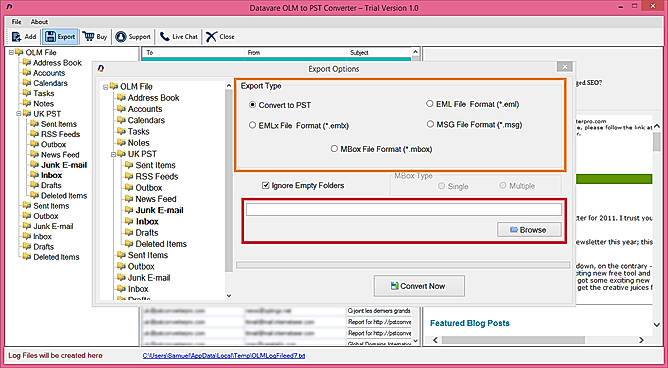This screenshot has height=368, width=668.
Task: Select MSG File Format (*.msg) option
Action: pos(430,124)
